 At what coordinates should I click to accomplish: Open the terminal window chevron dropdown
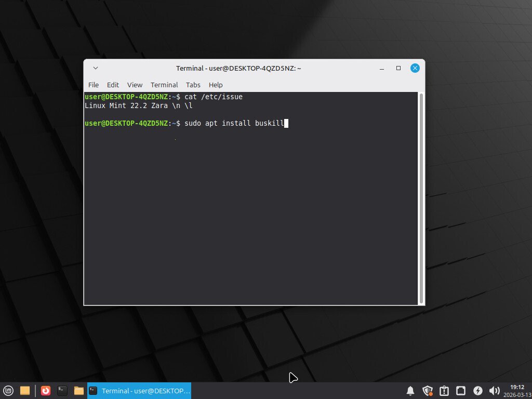pos(95,68)
